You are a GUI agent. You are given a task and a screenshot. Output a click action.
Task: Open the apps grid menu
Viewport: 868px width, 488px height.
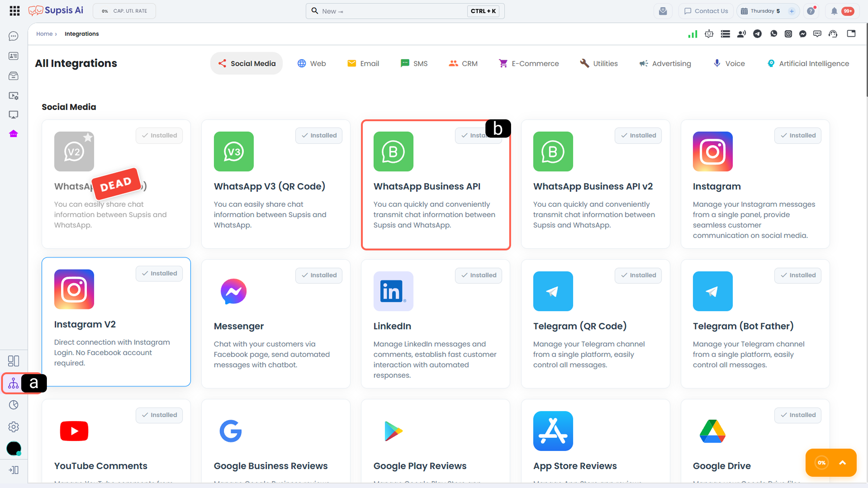[15, 11]
